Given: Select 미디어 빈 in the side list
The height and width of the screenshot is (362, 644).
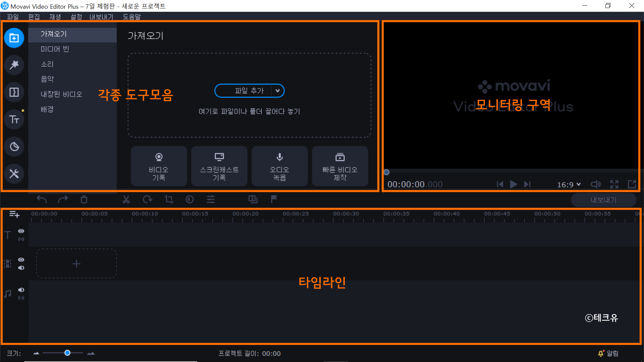Looking at the screenshot, I should 55,49.
